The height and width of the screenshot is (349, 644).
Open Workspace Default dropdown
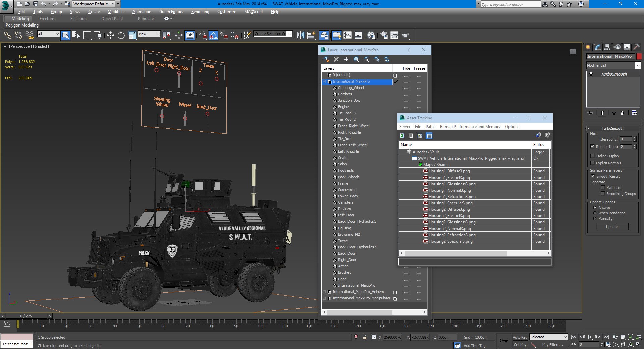point(94,4)
